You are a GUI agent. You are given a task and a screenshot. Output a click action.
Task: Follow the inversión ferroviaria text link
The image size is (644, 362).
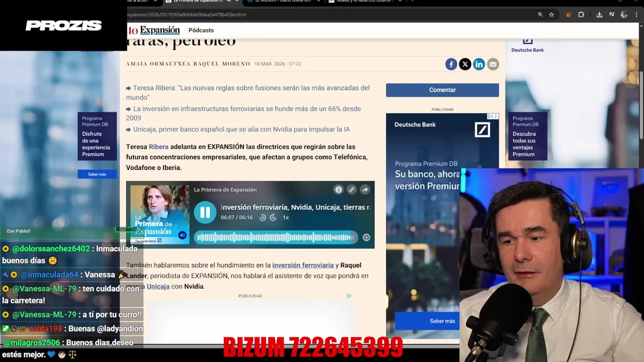[x=303, y=265]
